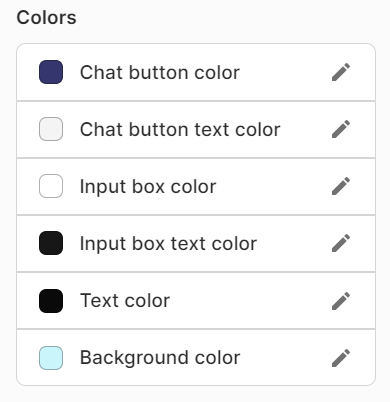Edit Input box text color with pencil

click(341, 243)
